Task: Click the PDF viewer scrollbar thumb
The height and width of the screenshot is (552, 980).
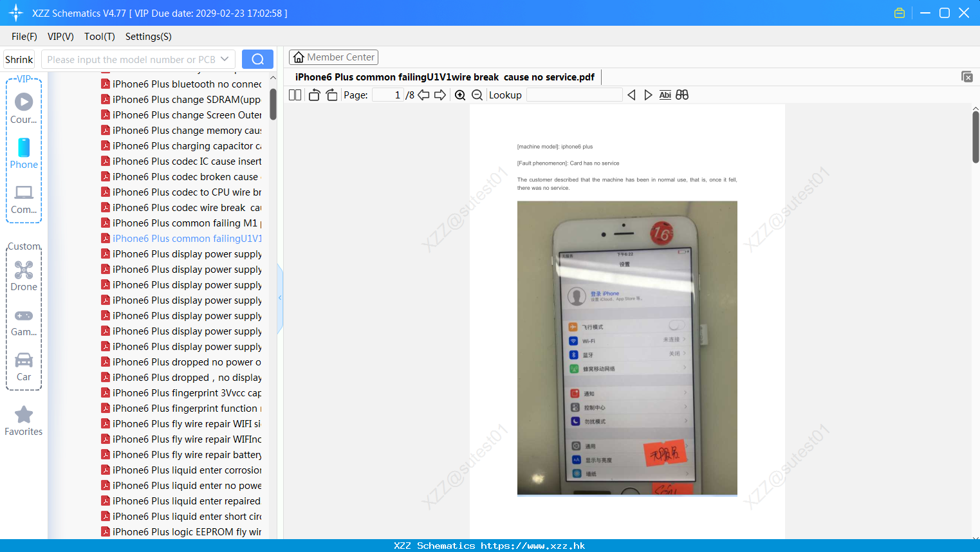Action: 975,137
